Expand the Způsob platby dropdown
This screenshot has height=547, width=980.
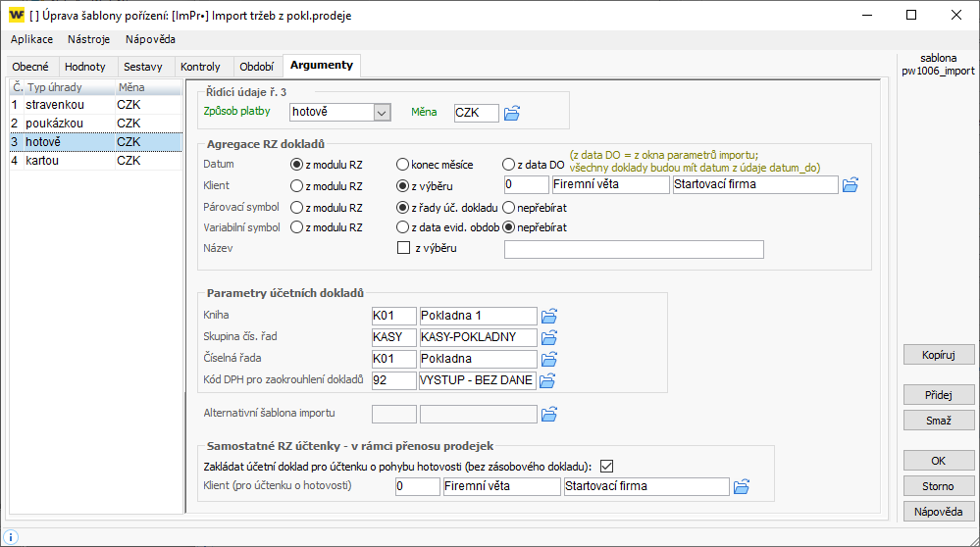pos(382,113)
